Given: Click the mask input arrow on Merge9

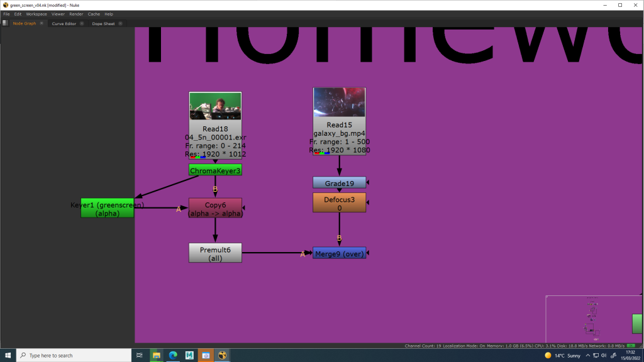Looking at the screenshot, I should click(x=367, y=253).
